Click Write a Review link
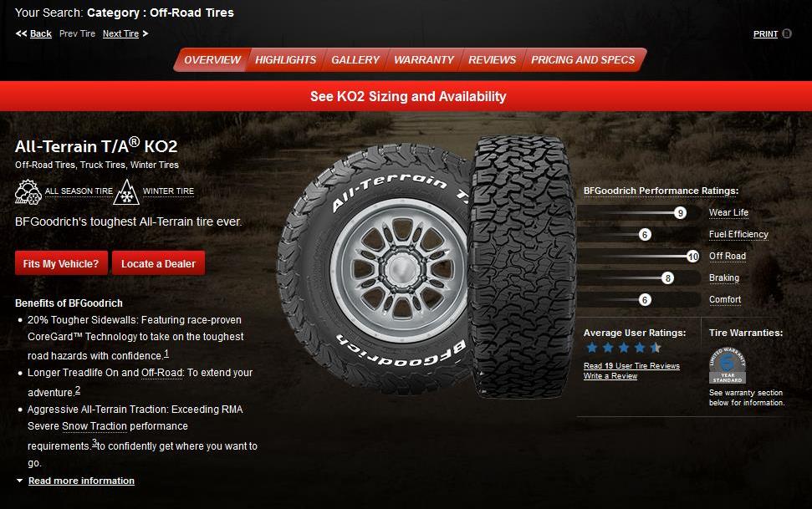Viewport: 812px width, 509px height. [610, 376]
